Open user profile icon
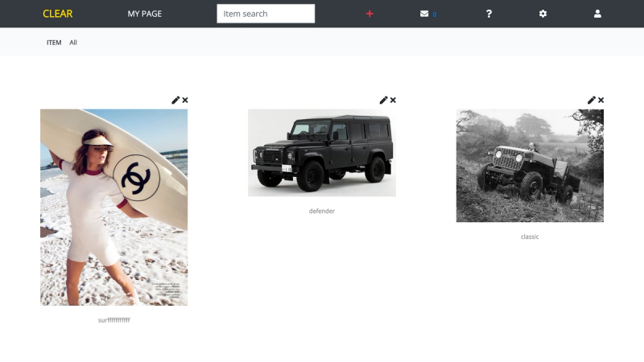 (597, 14)
